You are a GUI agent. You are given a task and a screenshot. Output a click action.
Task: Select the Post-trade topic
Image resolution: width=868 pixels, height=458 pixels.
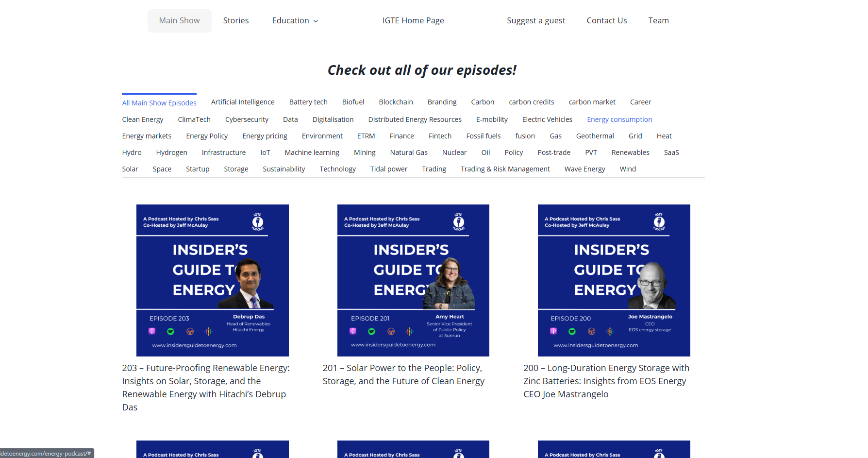point(554,153)
